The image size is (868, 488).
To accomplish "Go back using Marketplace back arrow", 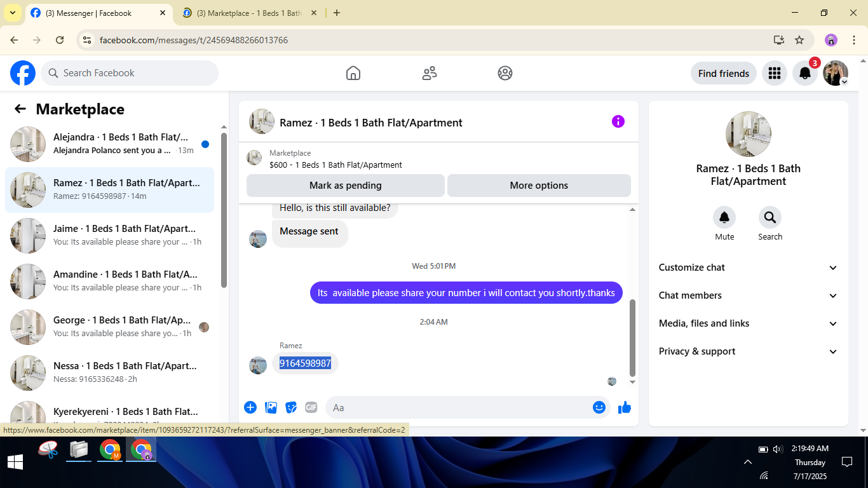I will 20,109.
